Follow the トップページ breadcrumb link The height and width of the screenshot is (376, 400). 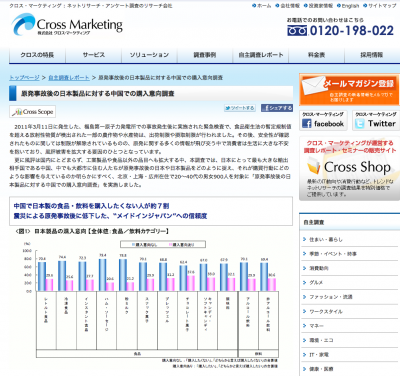click(24, 78)
